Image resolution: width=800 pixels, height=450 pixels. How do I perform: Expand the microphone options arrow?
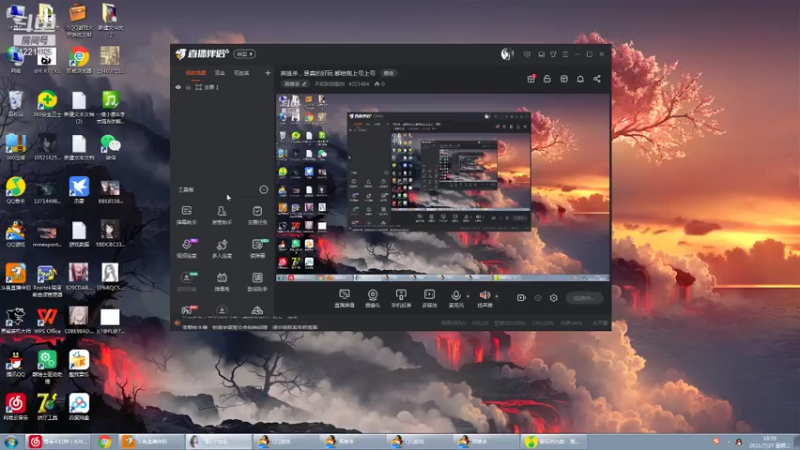point(468,296)
